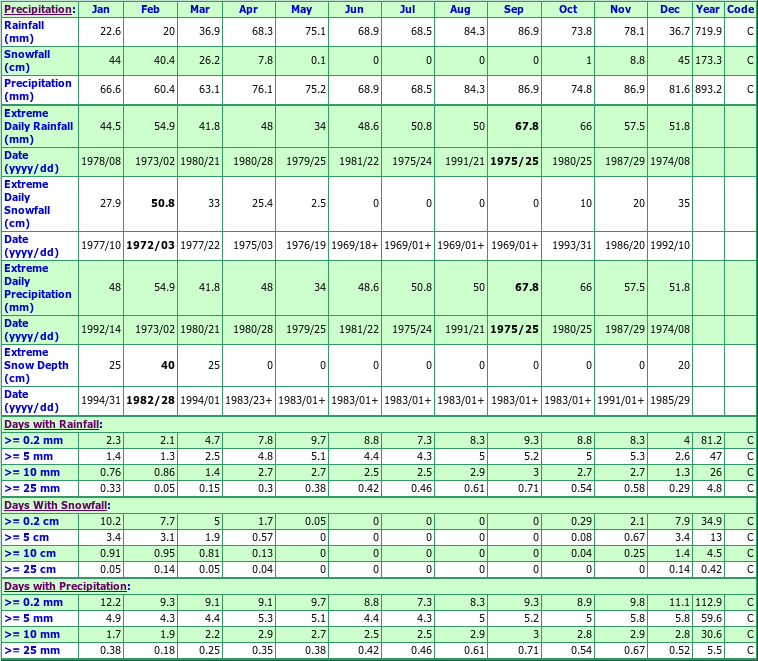758x661 pixels.
Task: Click date cell 1983/23+
Action: 249,400
